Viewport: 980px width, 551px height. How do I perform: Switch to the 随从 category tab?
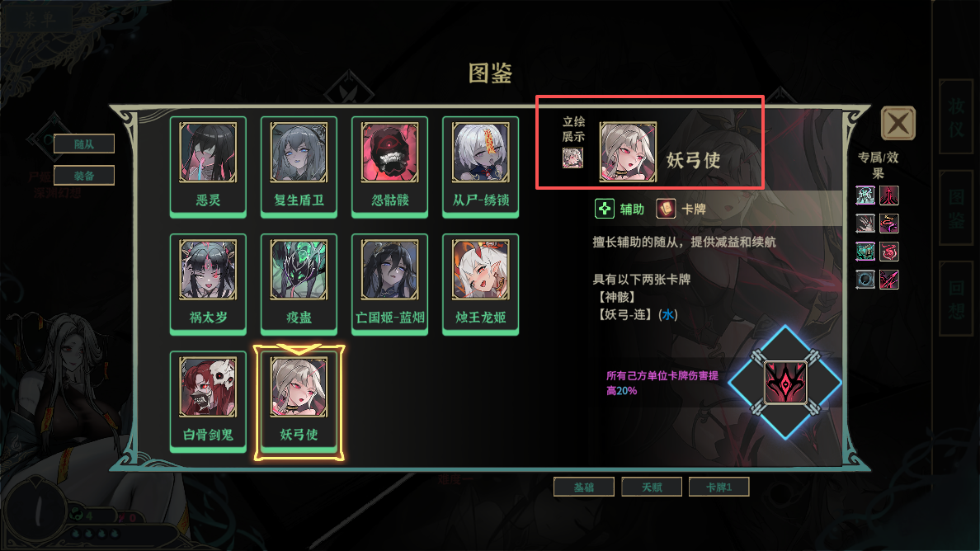(84, 144)
